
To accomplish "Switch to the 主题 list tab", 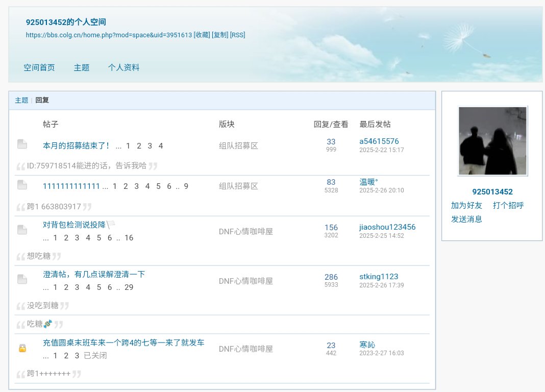I will point(21,100).
